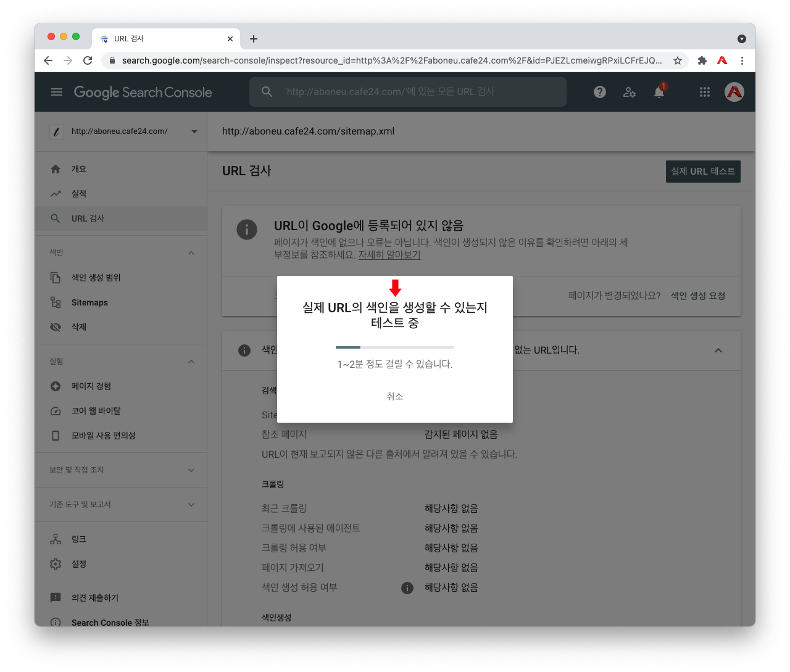Click the URL inspection search field
The width and height of the screenshot is (790, 672).
point(407,92)
